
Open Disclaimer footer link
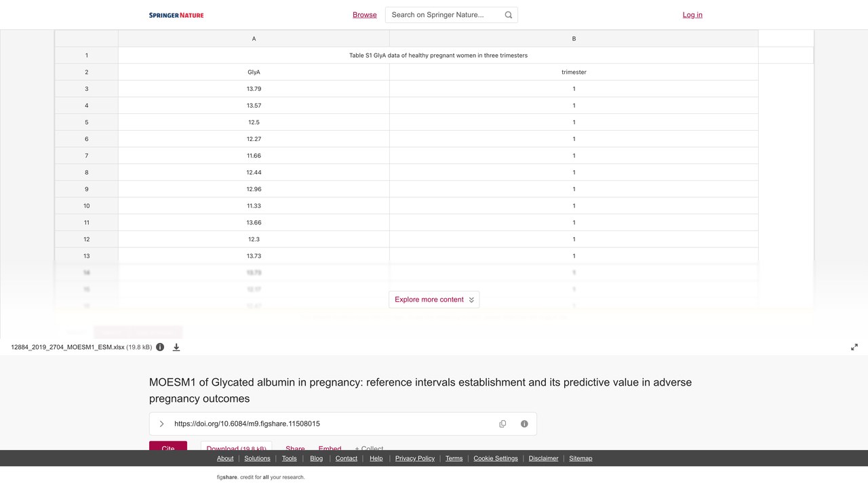click(x=544, y=459)
